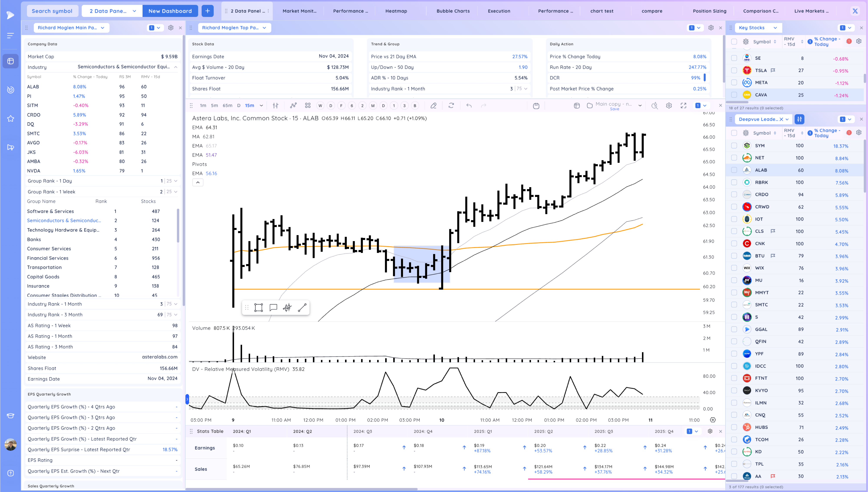Open the calendar date picker icon
Image resolution: width=868 pixels, height=492 pixels.
[536, 106]
